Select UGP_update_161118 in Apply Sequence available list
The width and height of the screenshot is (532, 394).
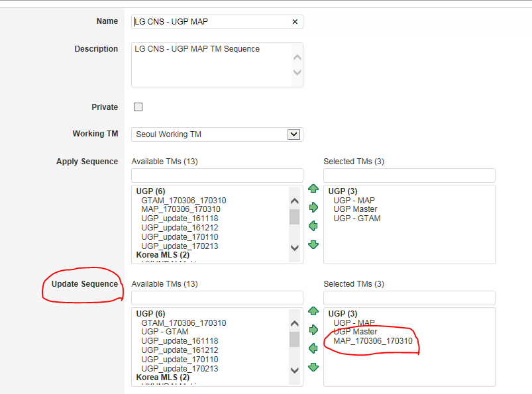click(180, 219)
